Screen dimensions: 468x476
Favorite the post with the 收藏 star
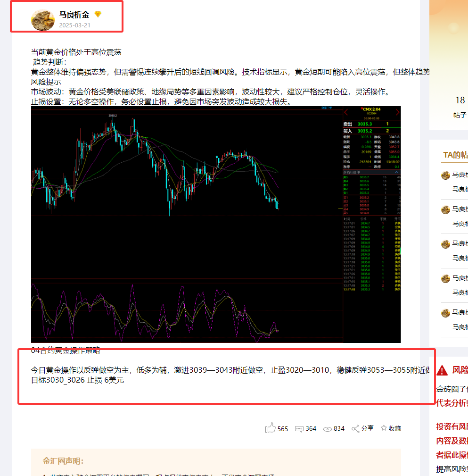click(384, 428)
